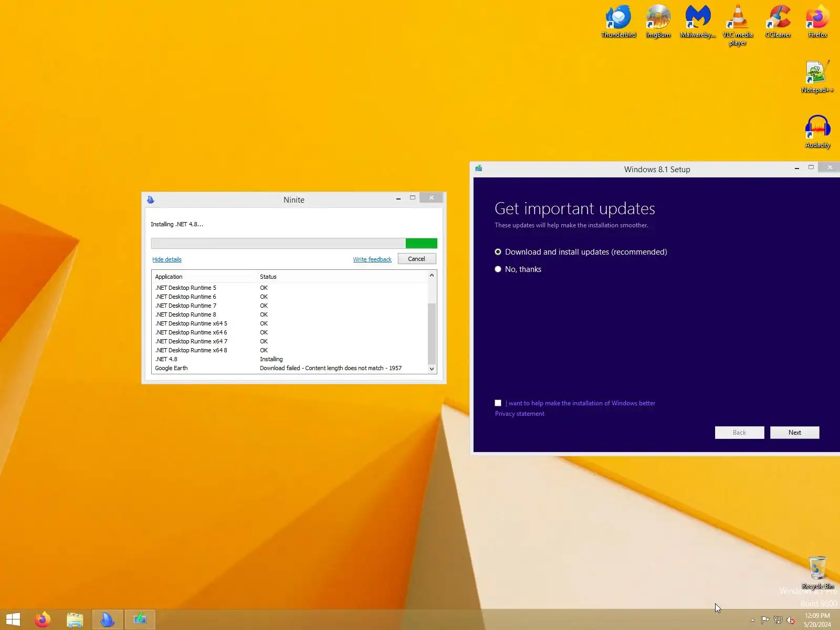This screenshot has height=630, width=840.
Task: Click the Windows 8.1 Setup title icon
Action: coord(479,169)
